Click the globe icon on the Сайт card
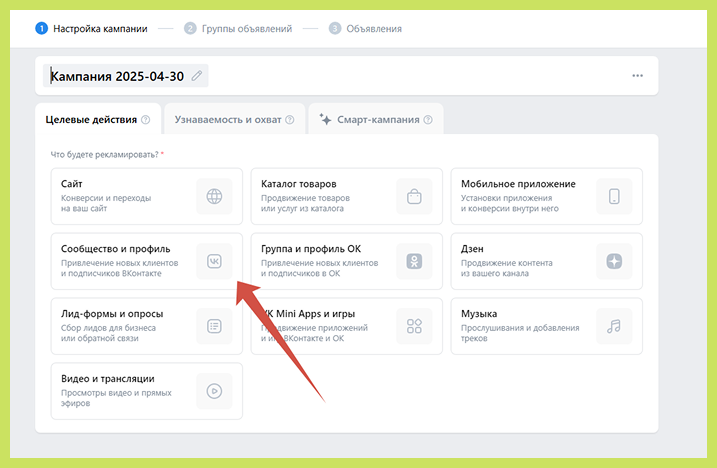717x468 pixels. [214, 196]
